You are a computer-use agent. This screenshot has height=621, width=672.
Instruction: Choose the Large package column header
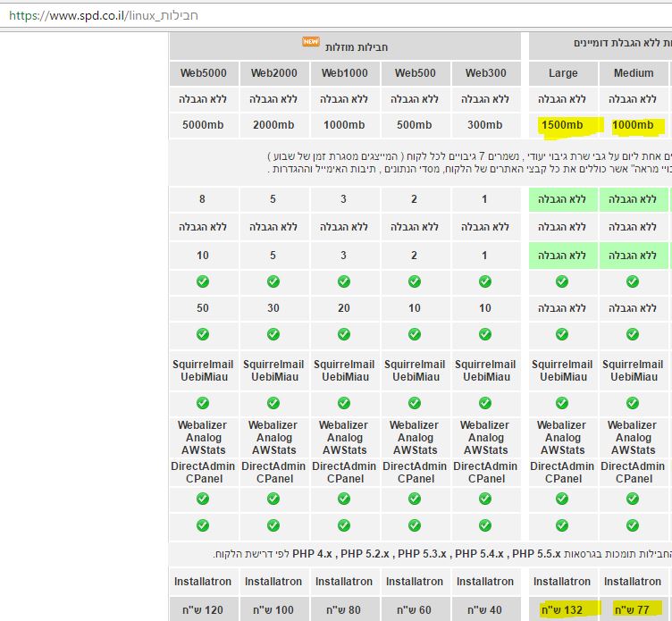pyautogui.click(x=563, y=72)
